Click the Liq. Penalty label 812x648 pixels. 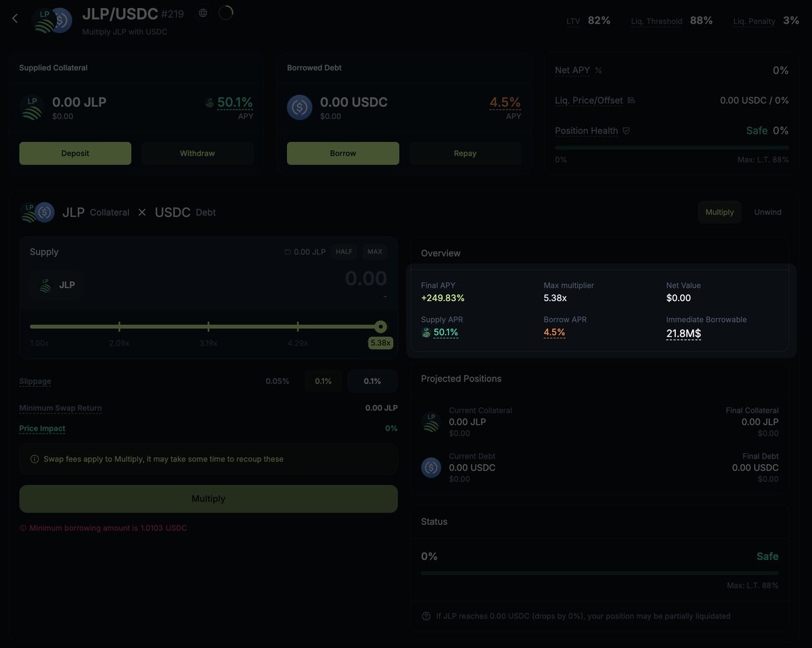pos(754,21)
